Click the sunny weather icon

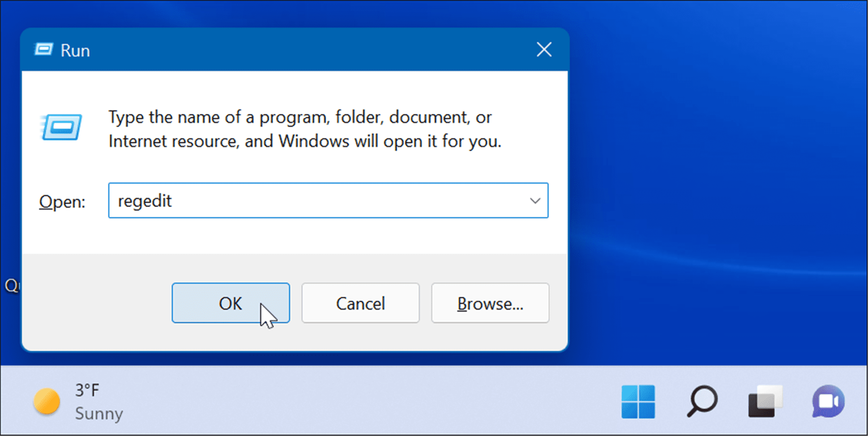(x=47, y=401)
